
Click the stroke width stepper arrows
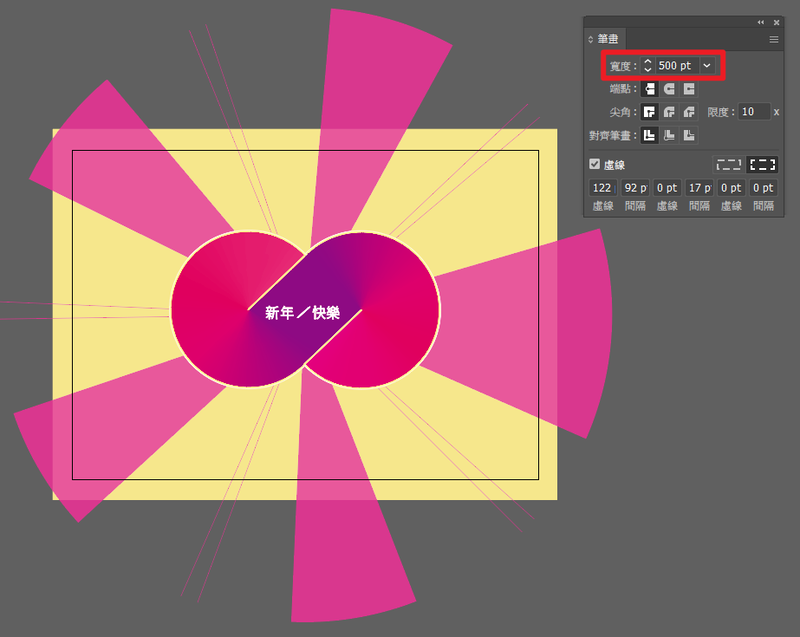pyautogui.click(x=647, y=65)
